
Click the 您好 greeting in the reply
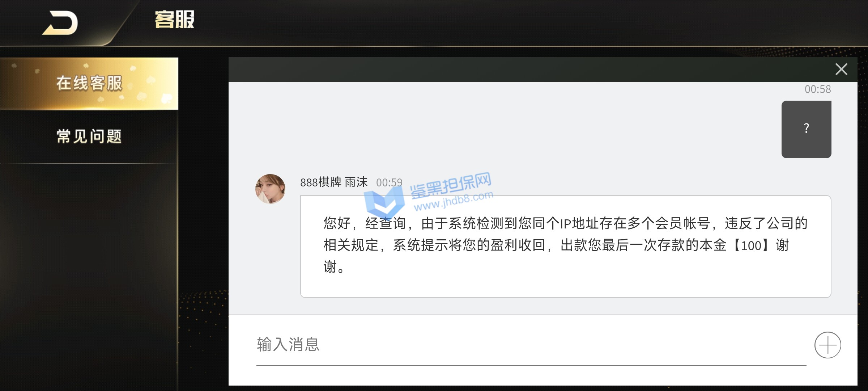(x=337, y=223)
